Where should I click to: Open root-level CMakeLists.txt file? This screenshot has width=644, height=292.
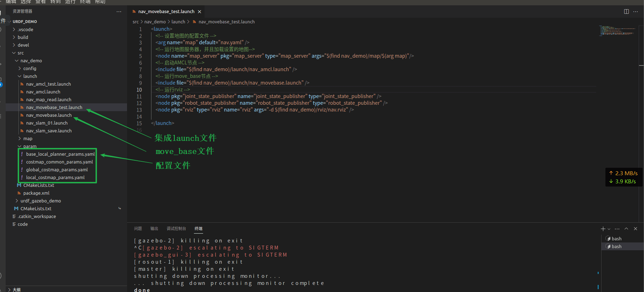pyautogui.click(x=36, y=208)
